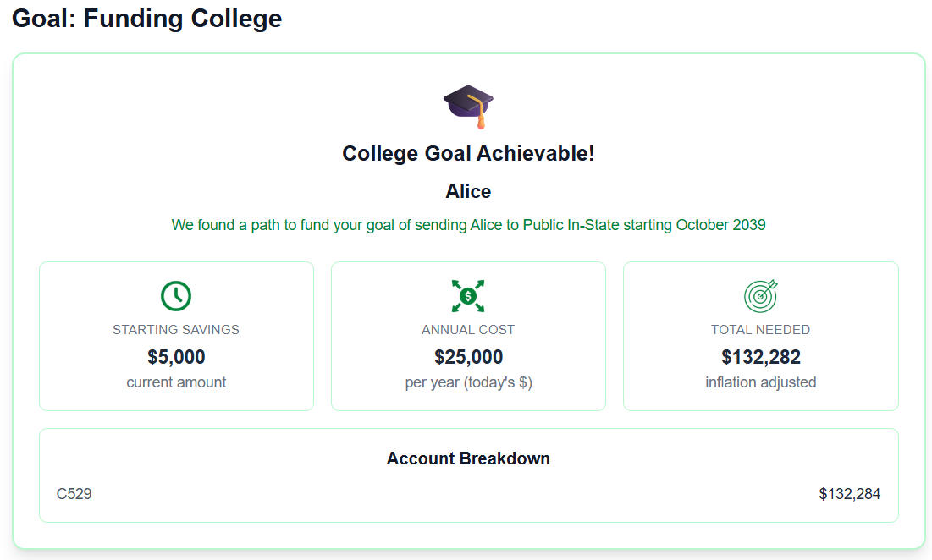
Task: Click the Goal: Funding College heading
Action: [147, 19]
